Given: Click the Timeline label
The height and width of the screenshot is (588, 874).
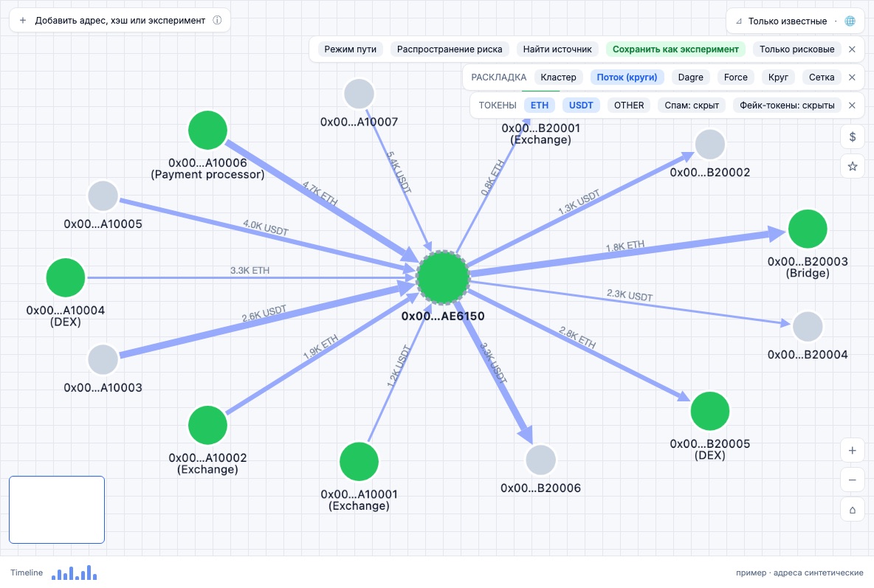Looking at the screenshot, I should 26,573.
